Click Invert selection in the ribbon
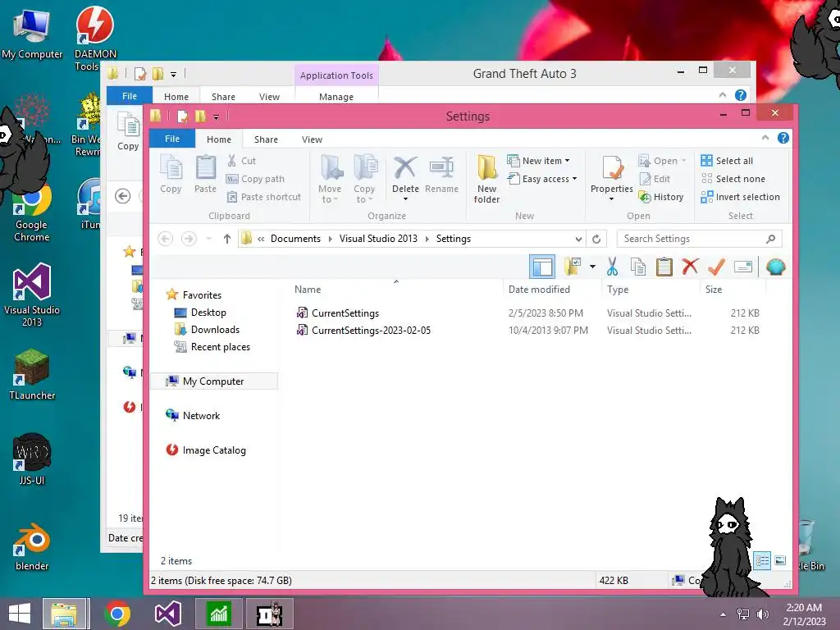Viewport: 840px width, 630px height. pyautogui.click(x=741, y=197)
